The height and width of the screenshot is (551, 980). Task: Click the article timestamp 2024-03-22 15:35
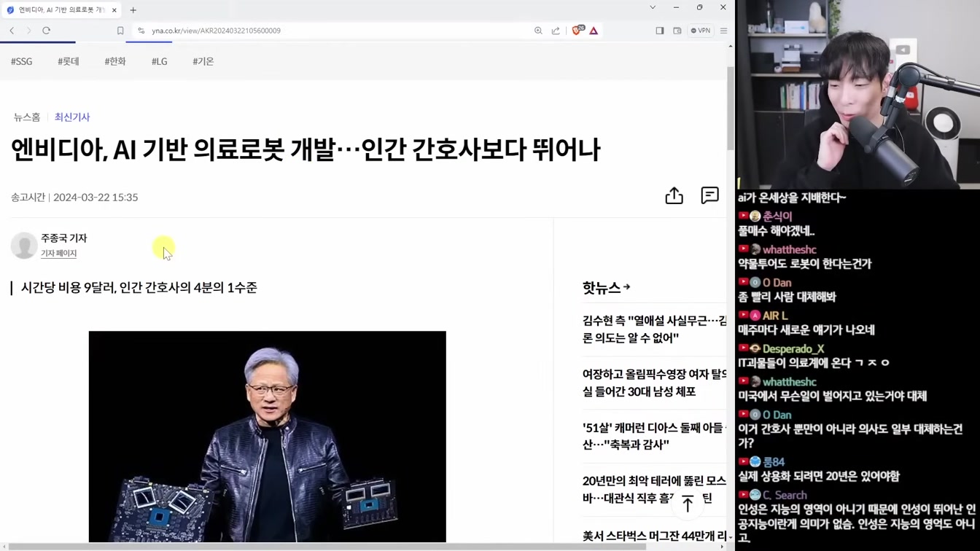point(96,198)
